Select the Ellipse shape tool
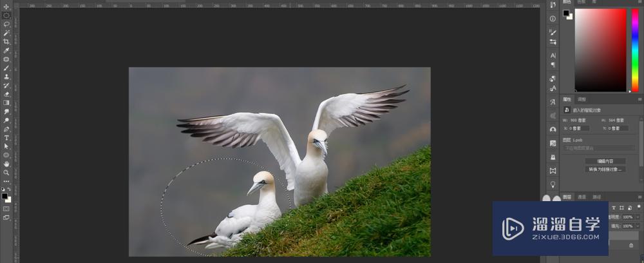This screenshot has width=644, height=263. click(x=6, y=155)
